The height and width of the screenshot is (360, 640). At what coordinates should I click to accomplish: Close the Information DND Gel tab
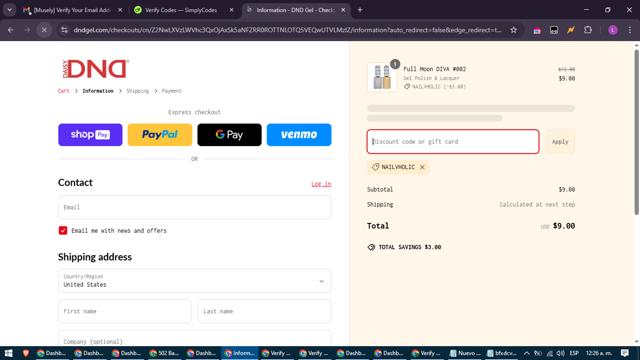[343, 10]
